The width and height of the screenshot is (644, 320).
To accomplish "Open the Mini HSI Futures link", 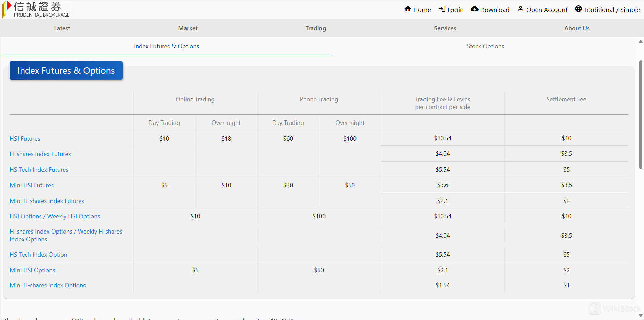I will 32,185.
